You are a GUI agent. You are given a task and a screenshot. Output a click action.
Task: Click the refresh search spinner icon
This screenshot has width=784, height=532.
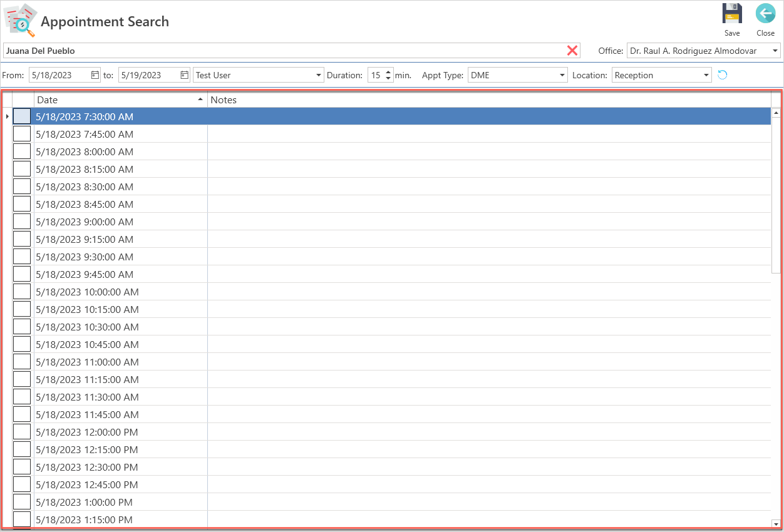pos(722,75)
